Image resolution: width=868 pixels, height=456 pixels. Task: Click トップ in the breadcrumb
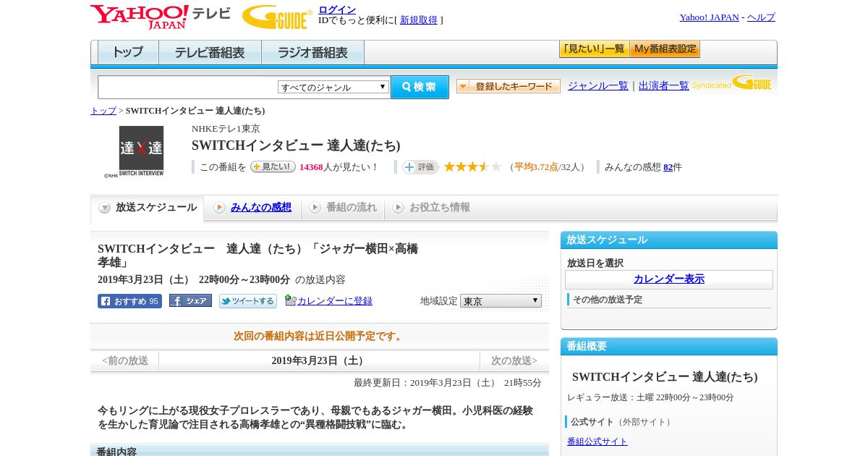tap(103, 111)
